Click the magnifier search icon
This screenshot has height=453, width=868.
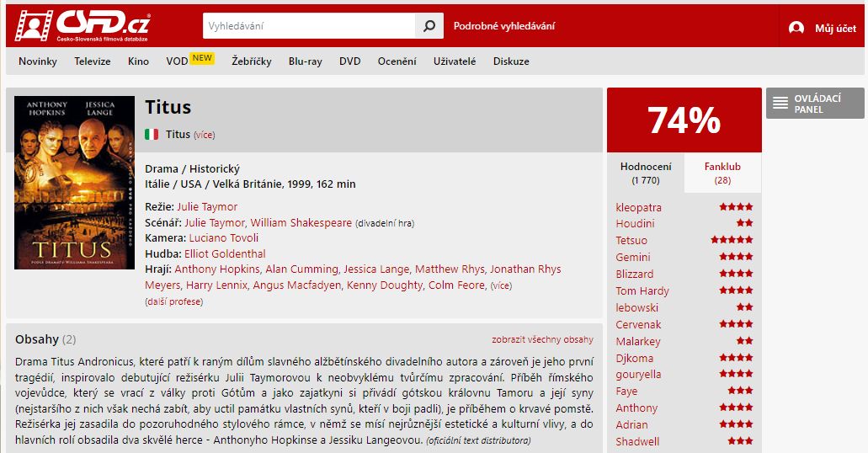[429, 26]
